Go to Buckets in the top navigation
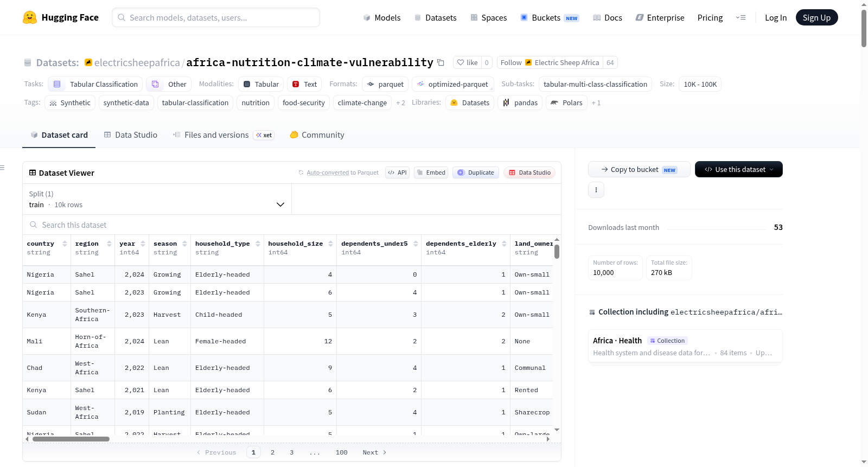This screenshot has height=467, width=868. tap(550, 17)
